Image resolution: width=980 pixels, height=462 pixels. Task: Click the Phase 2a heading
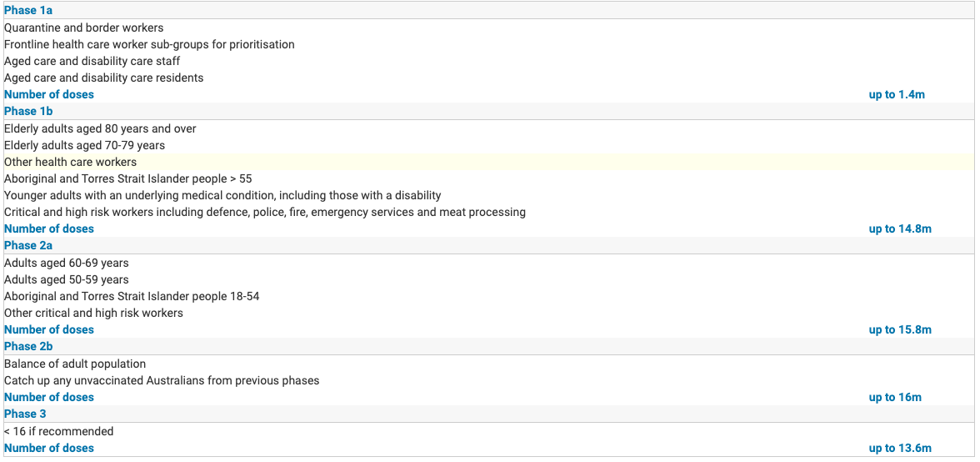pos(28,245)
